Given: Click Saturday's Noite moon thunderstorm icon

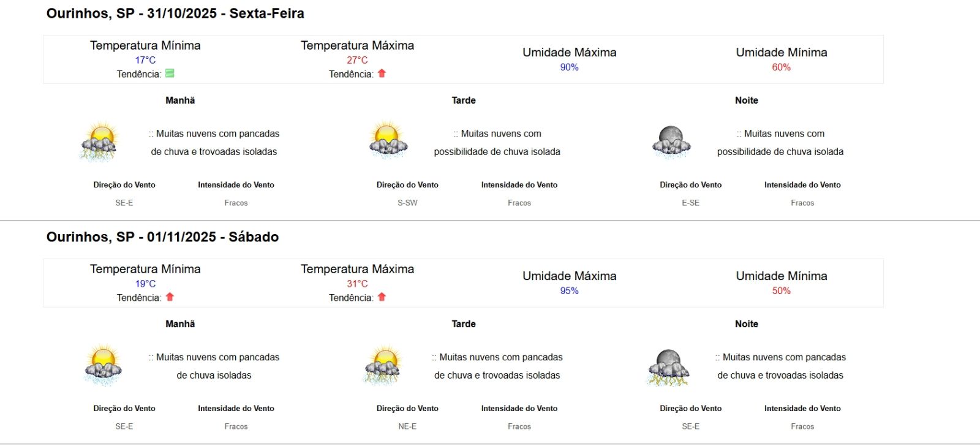Looking at the screenshot, I should pyautogui.click(x=668, y=368).
